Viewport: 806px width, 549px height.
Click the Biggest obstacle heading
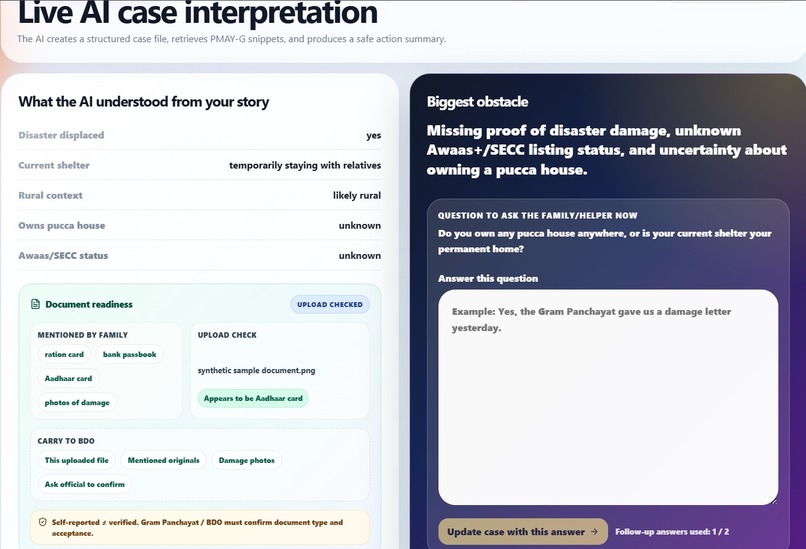tap(478, 102)
